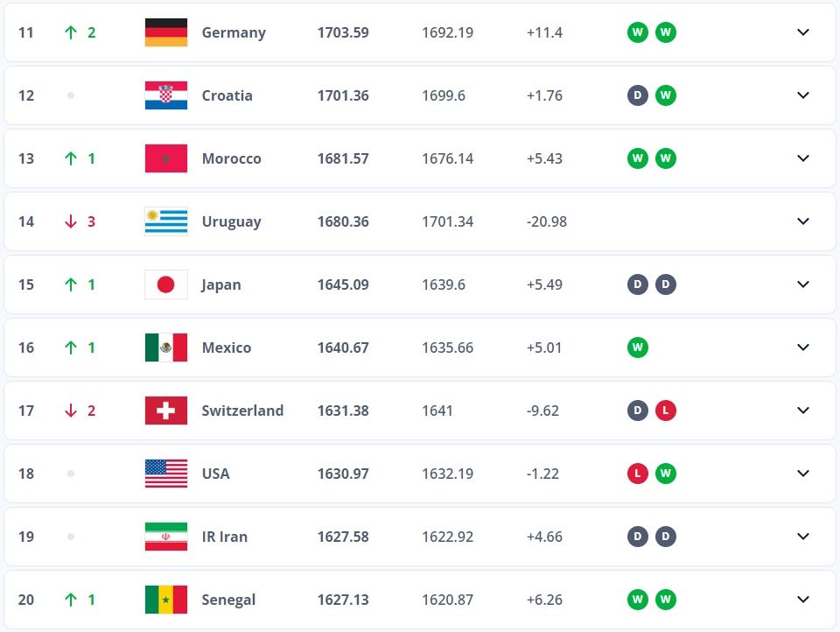Click the Croatia flag icon
This screenshot has height=632, width=840.
coord(166,95)
